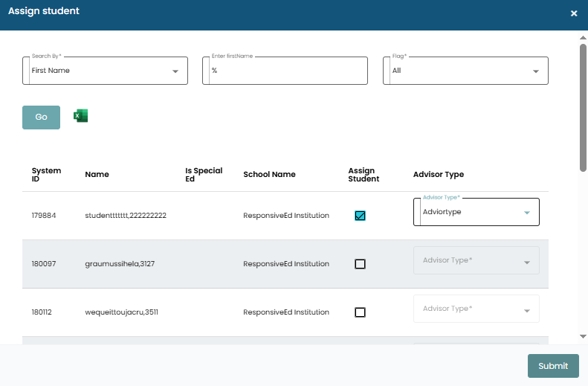Uncheck assign checkbox for student 179884
The image size is (588, 386).
click(361, 216)
